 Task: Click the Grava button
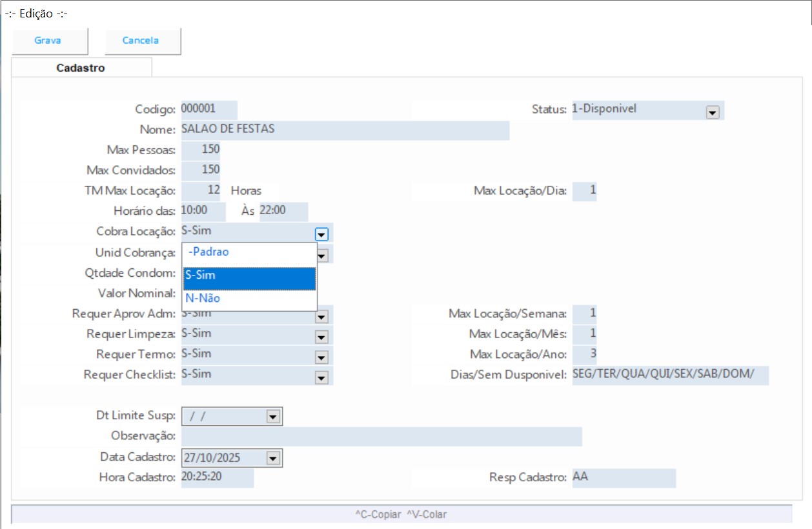(48, 41)
